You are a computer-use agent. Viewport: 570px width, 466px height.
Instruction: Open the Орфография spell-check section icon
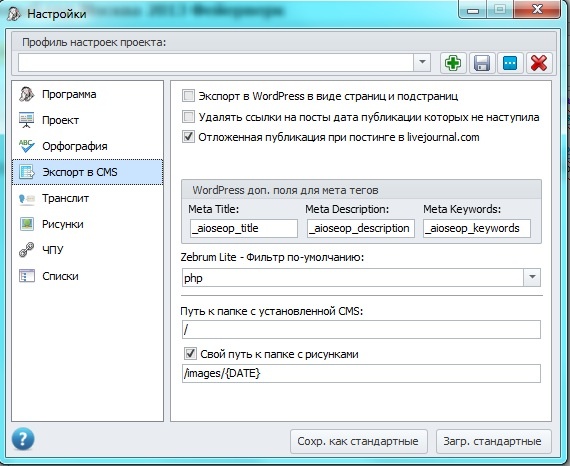(x=27, y=146)
